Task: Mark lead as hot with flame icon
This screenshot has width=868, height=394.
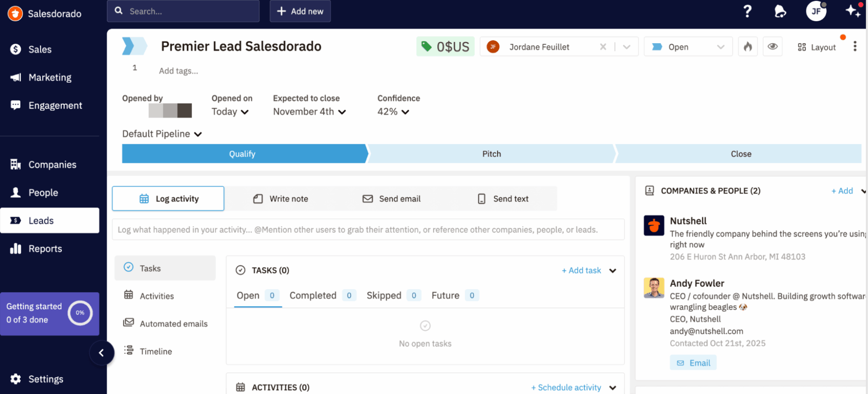Action: point(748,47)
